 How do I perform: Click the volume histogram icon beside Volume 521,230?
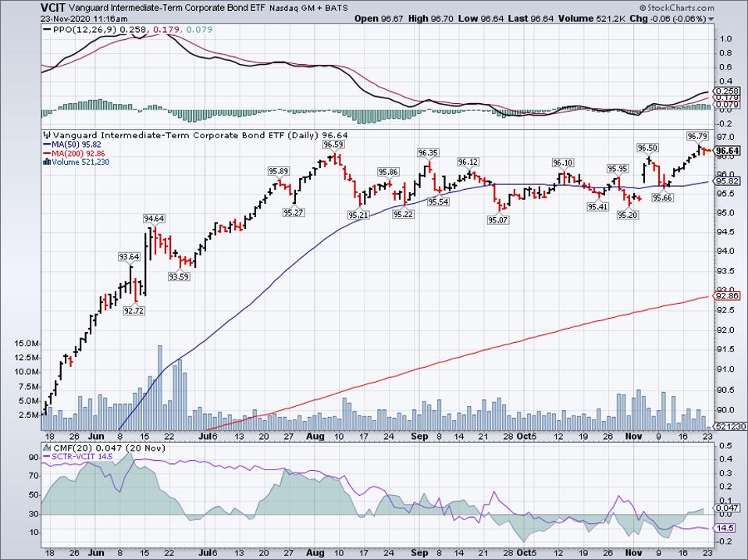(x=47, y=162)
